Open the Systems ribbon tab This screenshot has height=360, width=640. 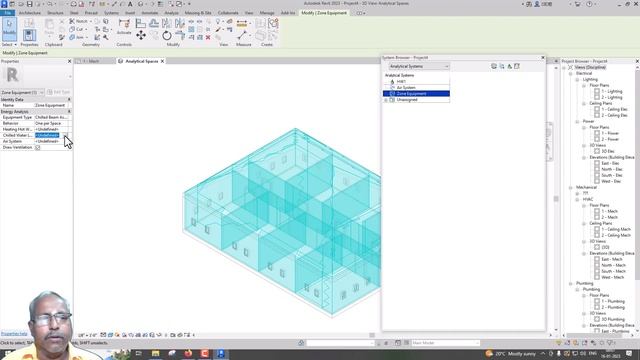pyautogui.click(x=111, y=13)
